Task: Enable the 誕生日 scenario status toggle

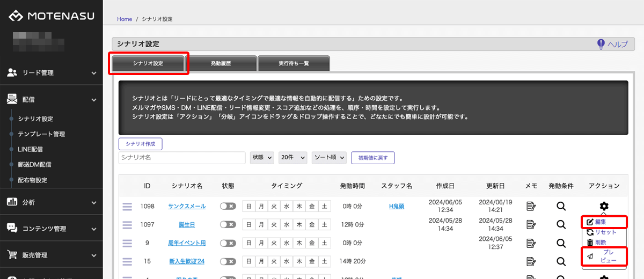Action: 228,225
